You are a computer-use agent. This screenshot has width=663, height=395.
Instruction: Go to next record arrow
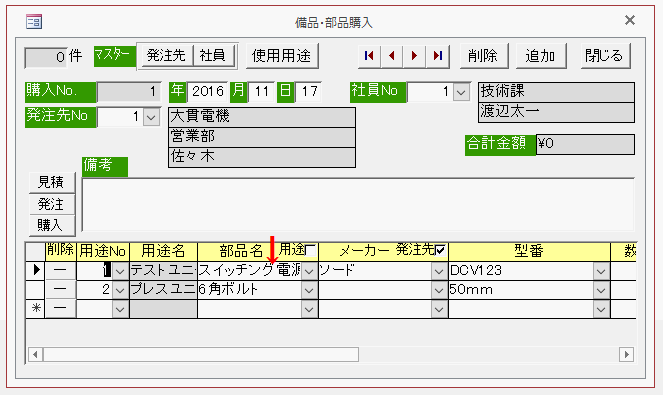click(414, 56)
